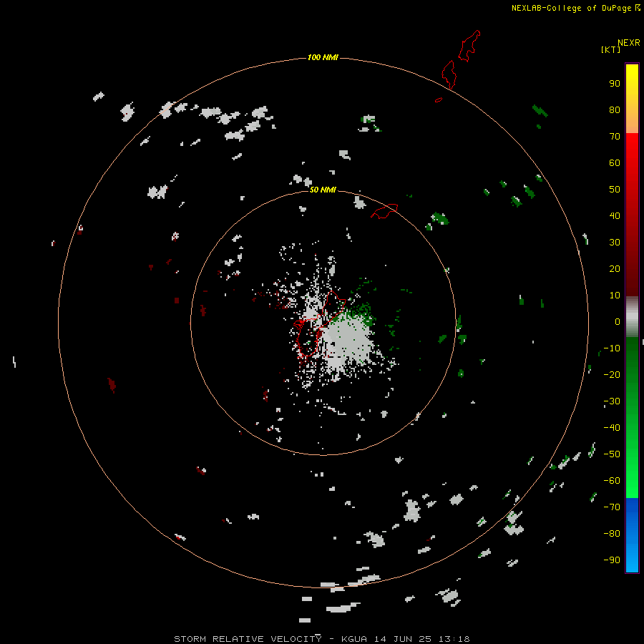
Task: Click the Storm Relative Velocity KGUA caption
Action: (321, 639)
